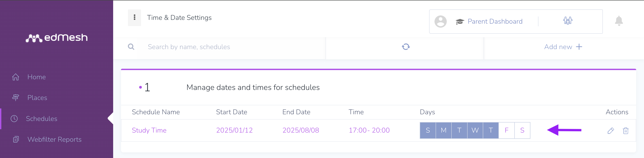Toggle Friday day button

[506, 130]
